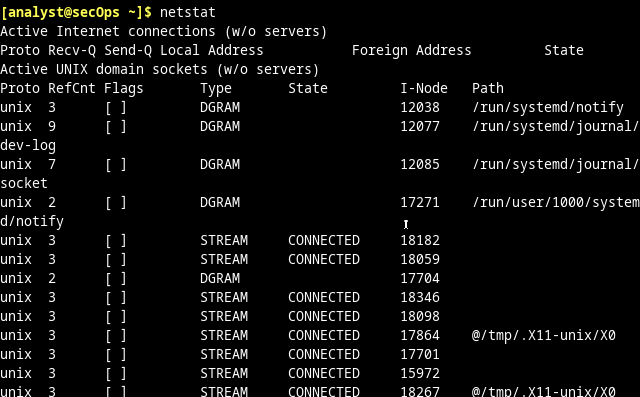Click I-Node number 17271
Viewport: 640px width, 397px height.
pyautogui.click(x=420, y=202)
